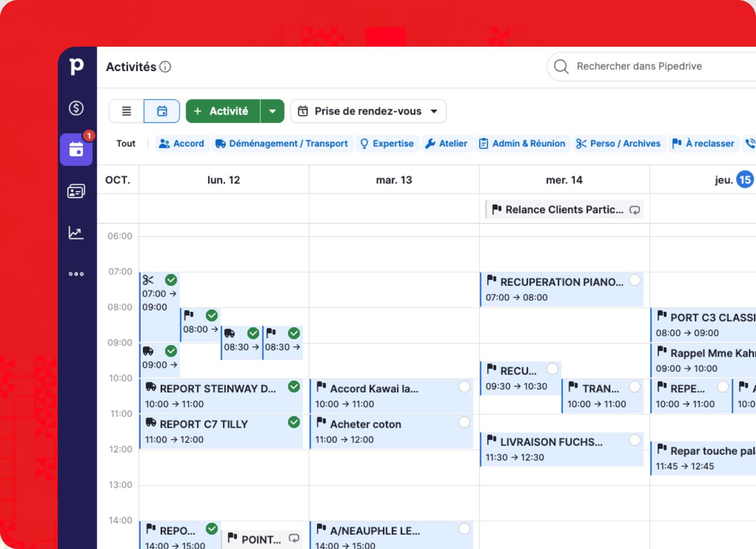The image size is (756, 549).
Task: Filter by Perso / Archives type
Action: coord(619,143)
